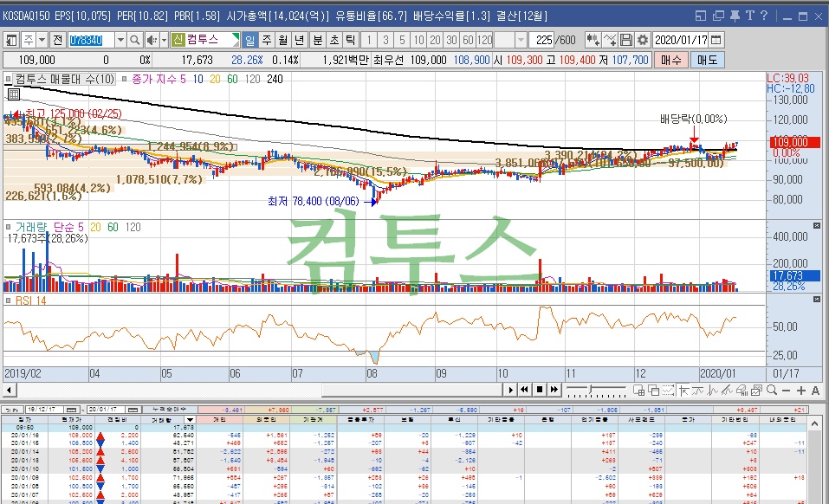This screenshot has width=829, height=504.
Task: Select the 120 interval button
Action: point(484,40)
